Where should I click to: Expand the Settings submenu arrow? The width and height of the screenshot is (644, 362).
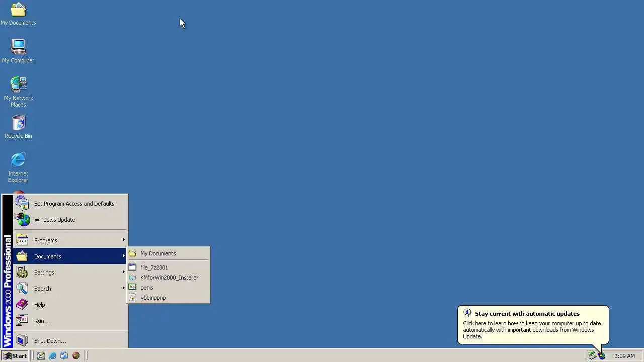point(123,273)
